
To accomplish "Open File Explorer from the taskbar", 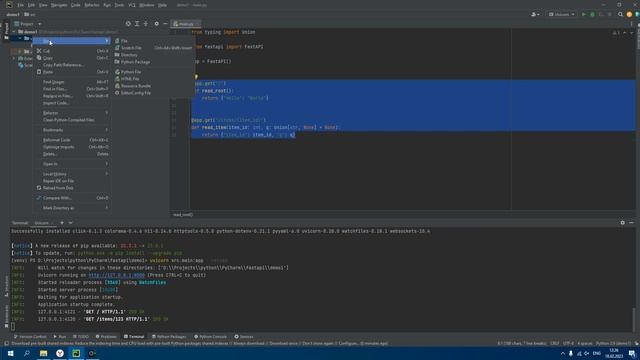I will (44, 353).
